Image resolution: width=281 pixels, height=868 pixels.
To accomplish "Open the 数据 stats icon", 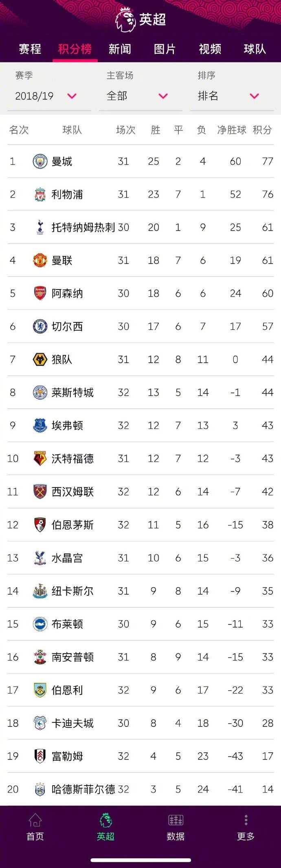I will (x=176, y=819).
